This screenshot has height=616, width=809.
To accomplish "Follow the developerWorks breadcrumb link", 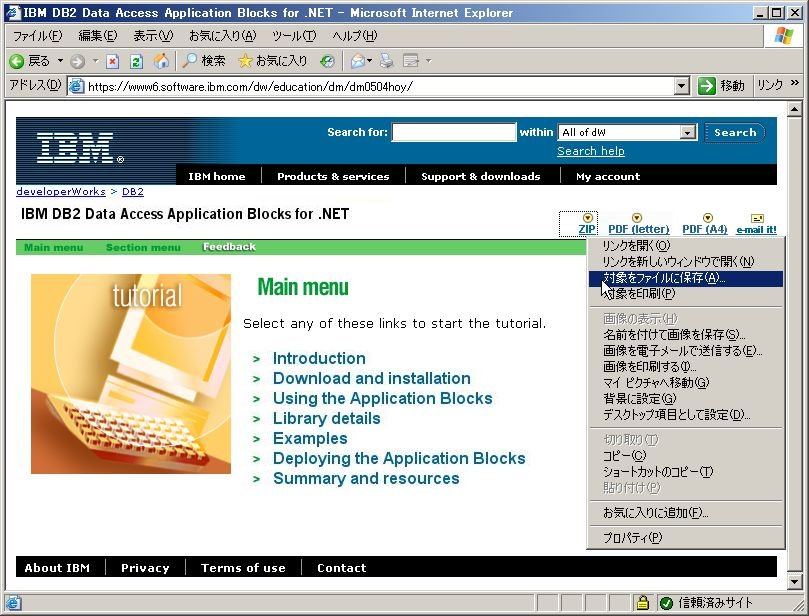I will (61, 191).
